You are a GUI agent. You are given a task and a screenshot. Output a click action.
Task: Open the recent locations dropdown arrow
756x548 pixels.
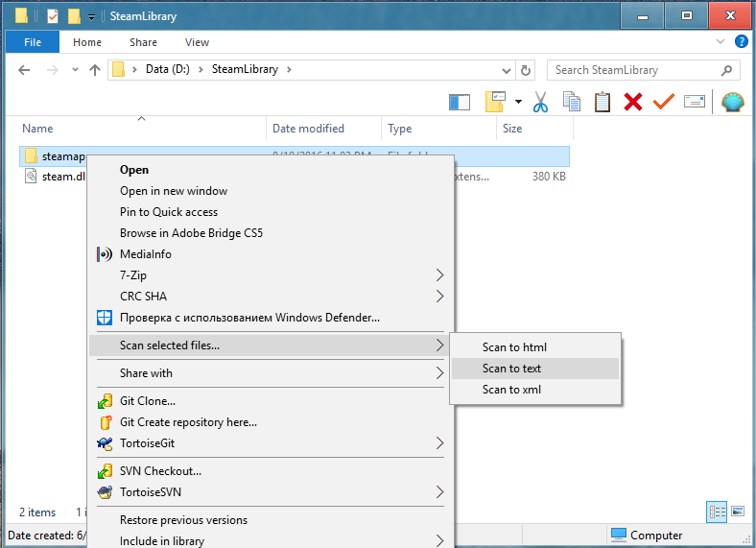pyautogui.click(x=75, y=70)
